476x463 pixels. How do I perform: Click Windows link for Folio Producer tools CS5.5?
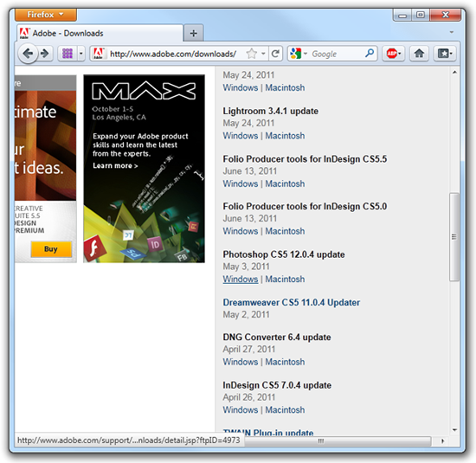pos(240,183)
